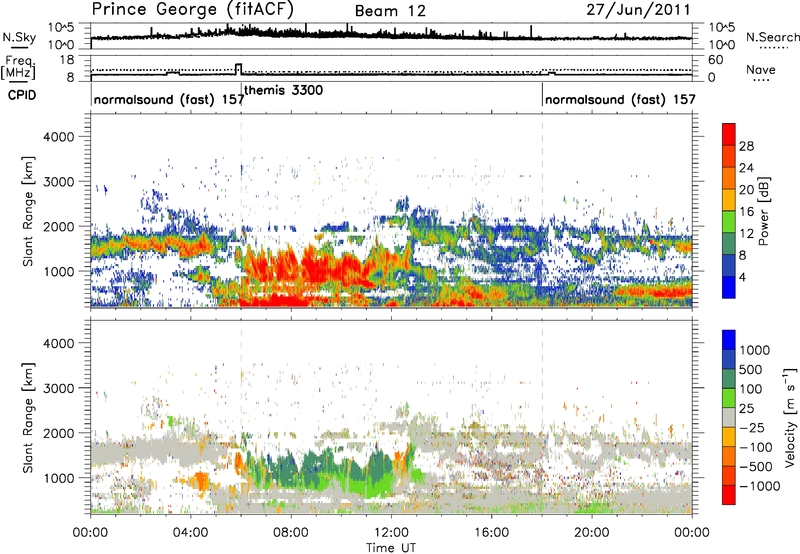This screenshot has width=800, height=554.
Task: Click the "Beam 12" label
Action: (390, 11)
